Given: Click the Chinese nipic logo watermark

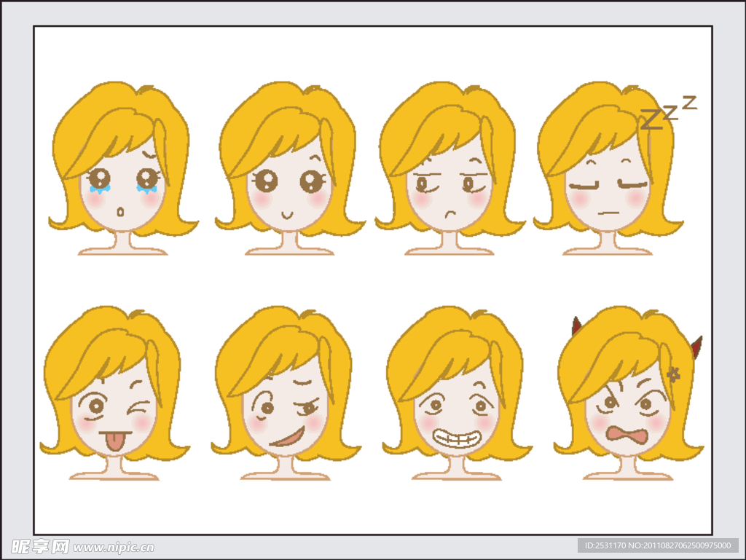Looking at the screenshot, I should click(x=40, y=546).
